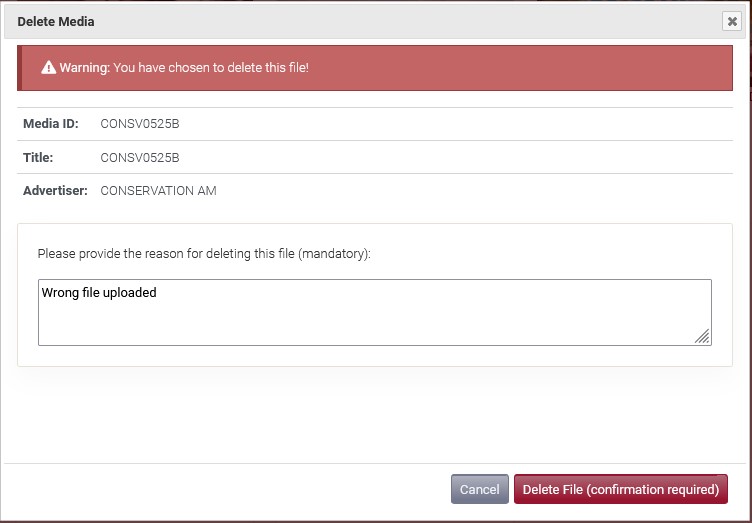The width and height of the screenshot is (752, 523).
Task: Click the 'Title:' field label
Action: pos(38,157)
